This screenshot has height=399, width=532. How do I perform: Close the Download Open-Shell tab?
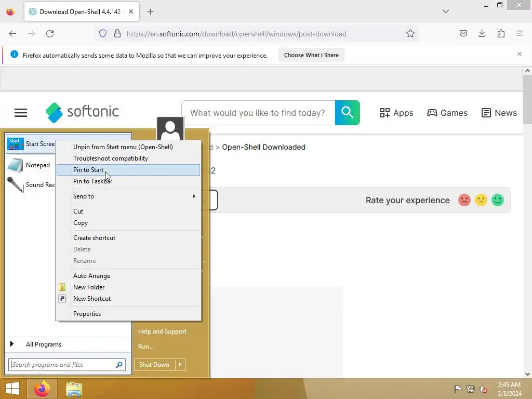pyautogui.click(x=131, y=11)
